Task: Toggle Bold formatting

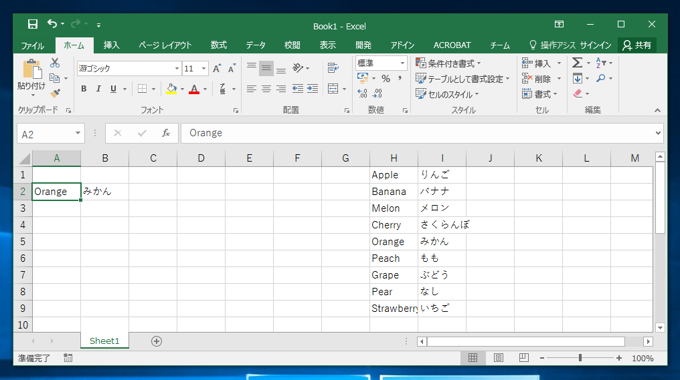Action: coord(84,89)
